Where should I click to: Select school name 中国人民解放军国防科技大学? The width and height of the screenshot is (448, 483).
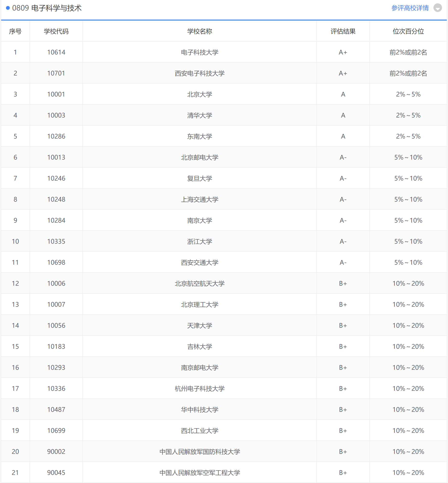(199, 451)
